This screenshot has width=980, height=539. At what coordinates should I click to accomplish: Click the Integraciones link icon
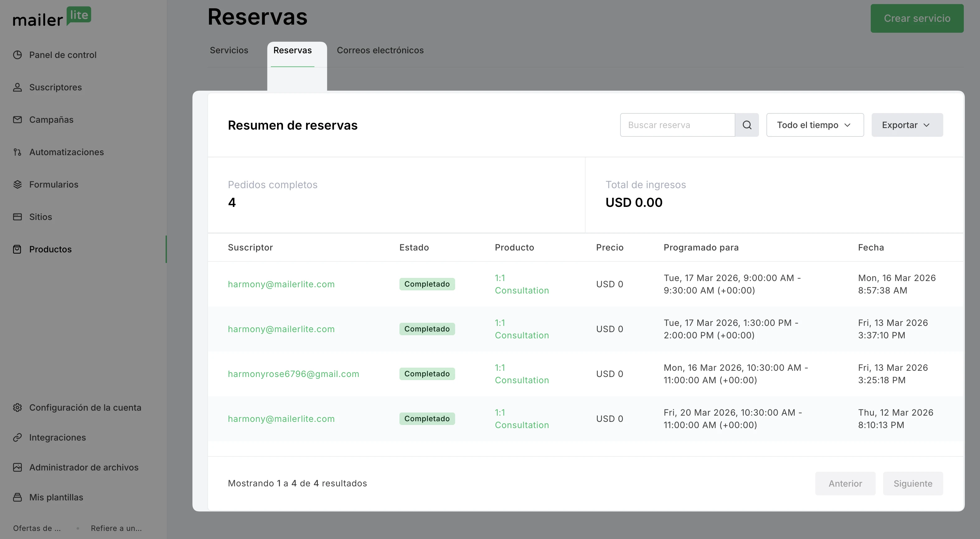17,437
